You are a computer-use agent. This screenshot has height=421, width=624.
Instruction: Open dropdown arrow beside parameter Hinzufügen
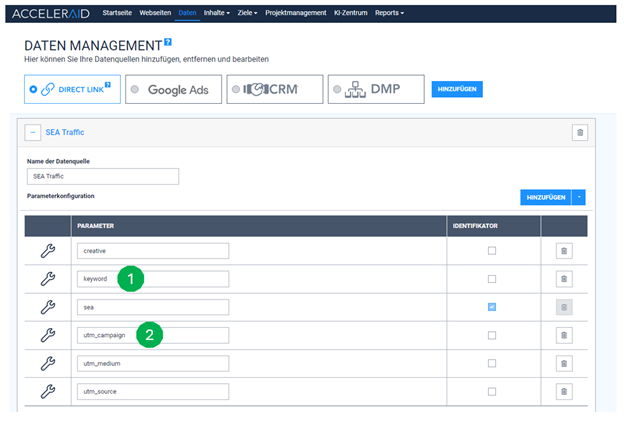point(579,198)
